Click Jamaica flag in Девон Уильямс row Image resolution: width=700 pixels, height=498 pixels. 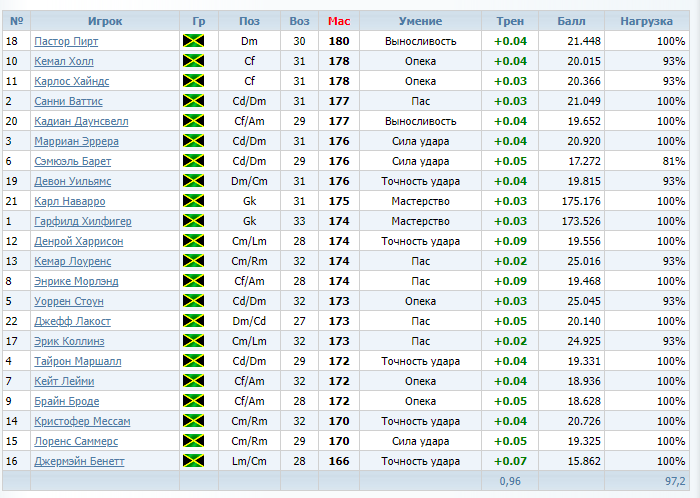[x=193, y=181]
